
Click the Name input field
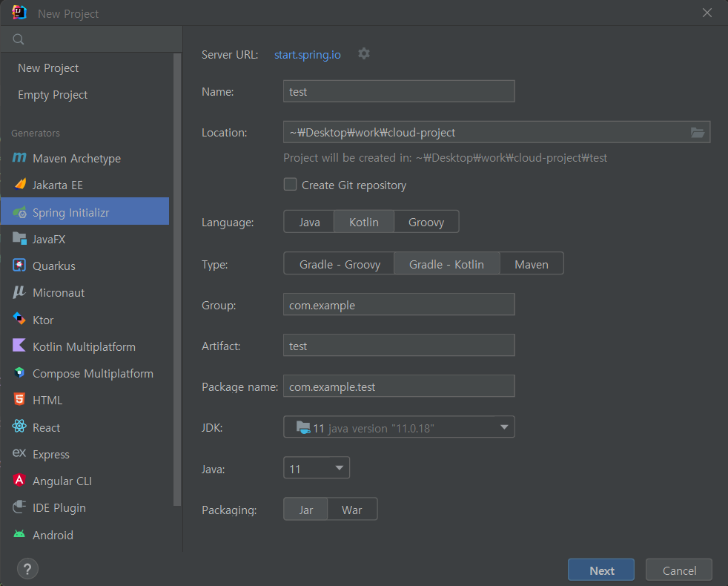pos(399,91)
